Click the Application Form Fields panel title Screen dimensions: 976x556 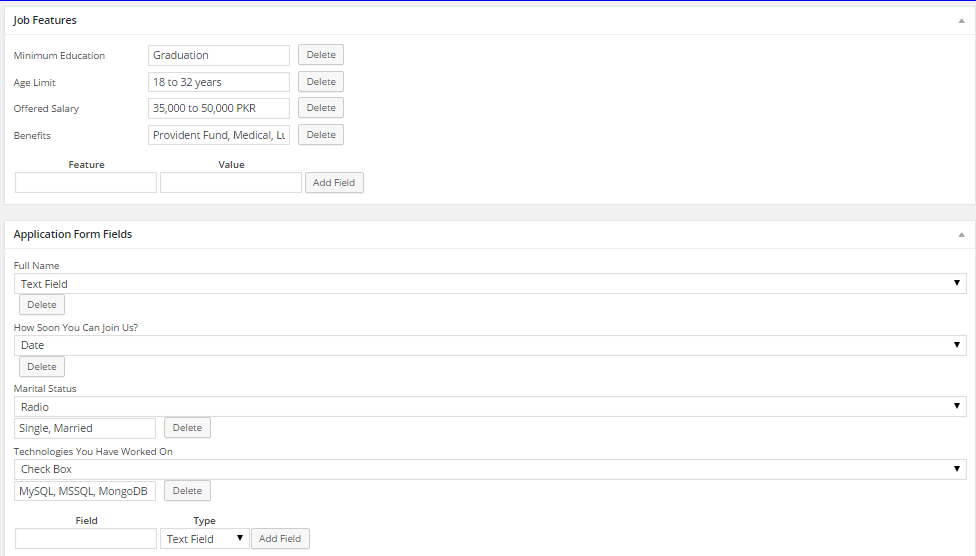pos(73,234)
